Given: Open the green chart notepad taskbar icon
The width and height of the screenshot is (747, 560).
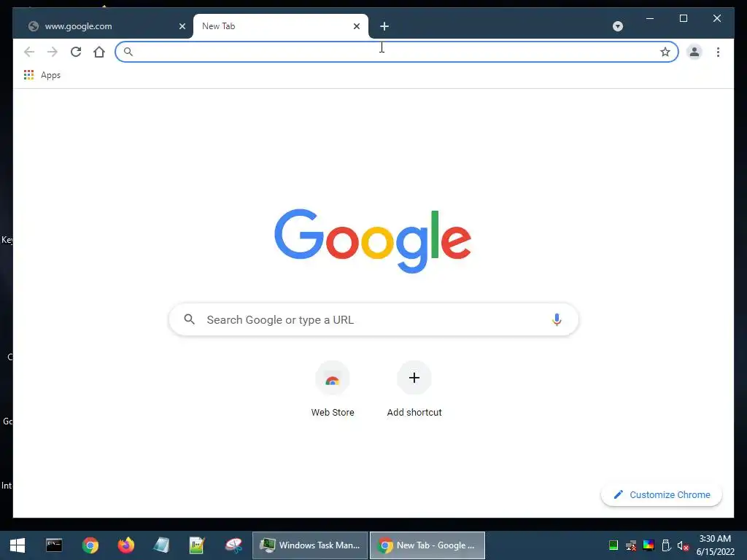Looking at the screenshot, I should point(197,545).
